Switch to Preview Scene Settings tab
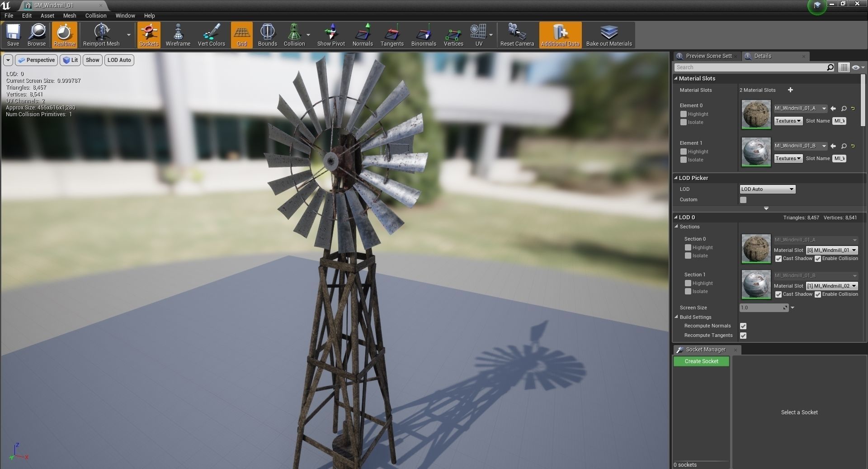Screen dimensions: 868x469 (x=708, y=56)
